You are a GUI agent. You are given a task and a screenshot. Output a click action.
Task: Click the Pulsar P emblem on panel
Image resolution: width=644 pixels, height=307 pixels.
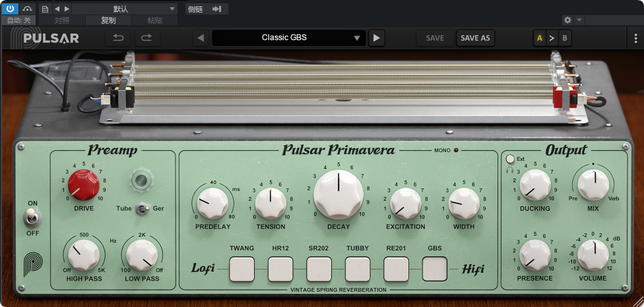pyautogui.click(x=33, y=264)
